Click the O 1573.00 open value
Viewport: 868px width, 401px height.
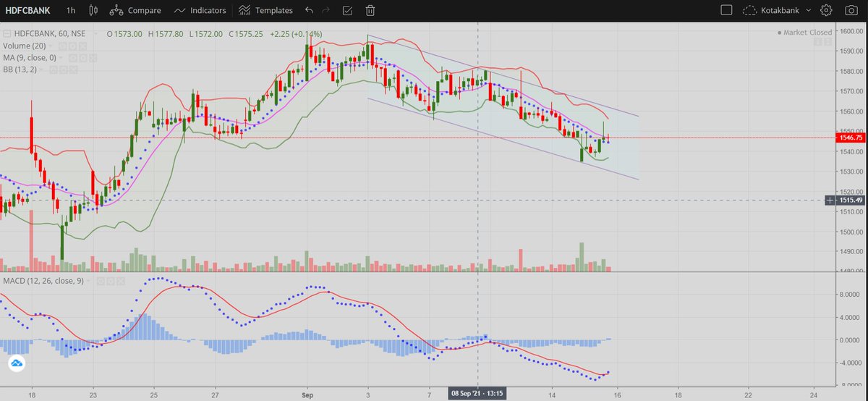(x=124, y=34)
